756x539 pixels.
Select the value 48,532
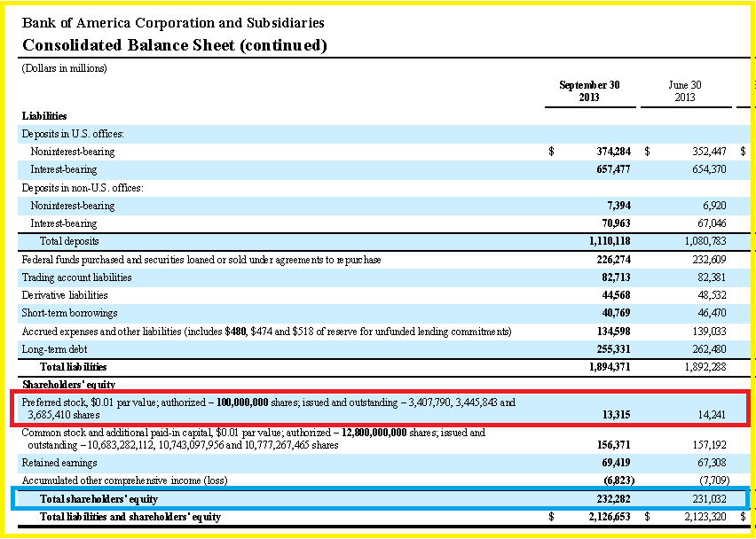point(712,295)
